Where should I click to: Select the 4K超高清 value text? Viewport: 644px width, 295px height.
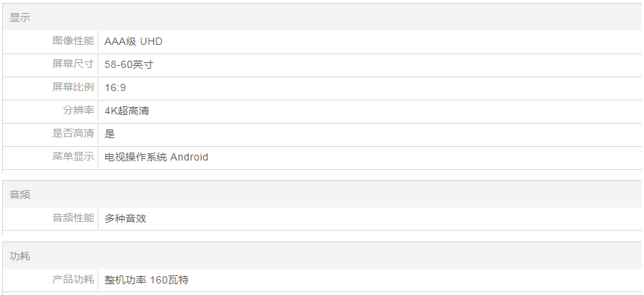coord(127,111)
